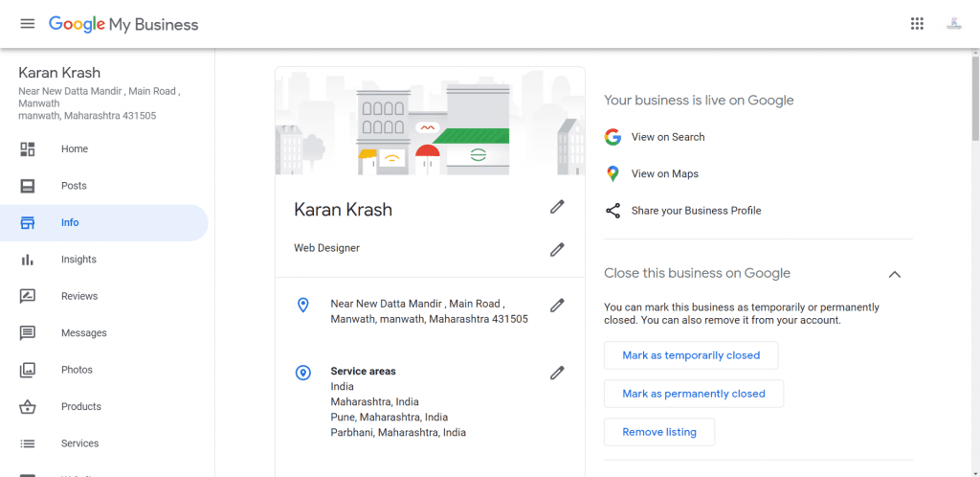Edit the business name Karan Krash
The height and width of the screenshot is (477, 980).
pos(557,207)
